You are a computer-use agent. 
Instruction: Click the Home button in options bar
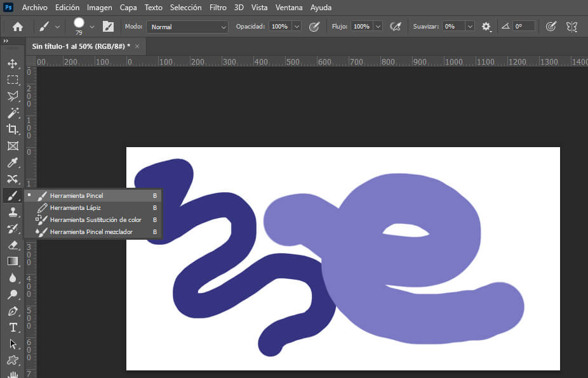(18, 27)
